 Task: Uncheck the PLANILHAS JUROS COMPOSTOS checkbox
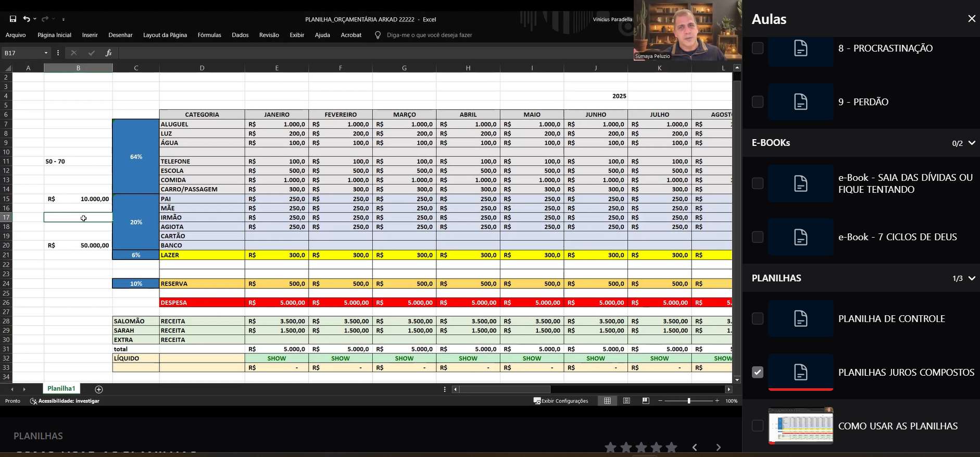click(758, 372)
